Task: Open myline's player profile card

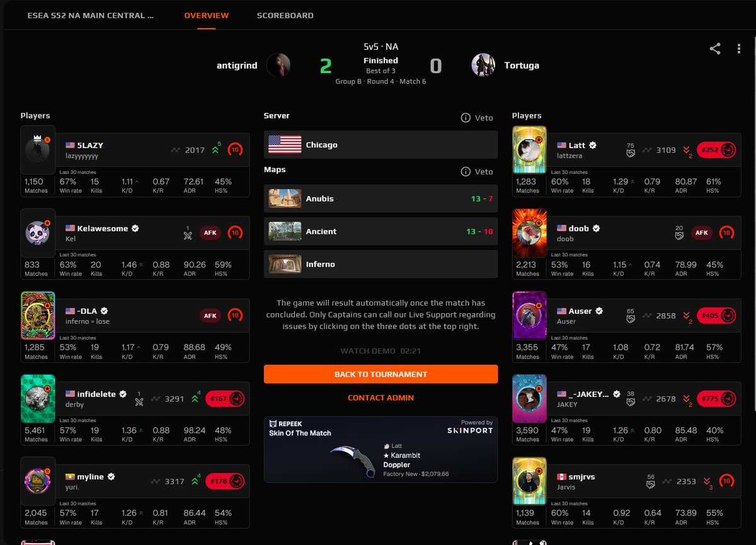Action: 135,496
